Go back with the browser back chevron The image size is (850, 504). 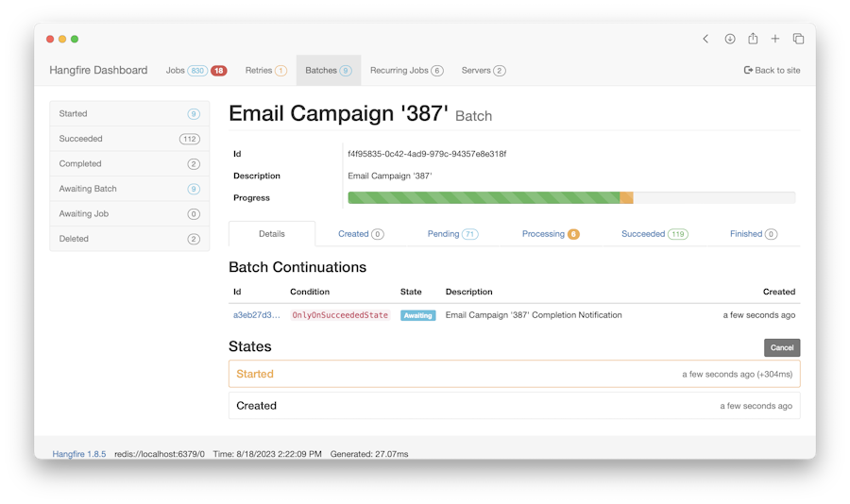pyautogui.click(x=705, y=39)
